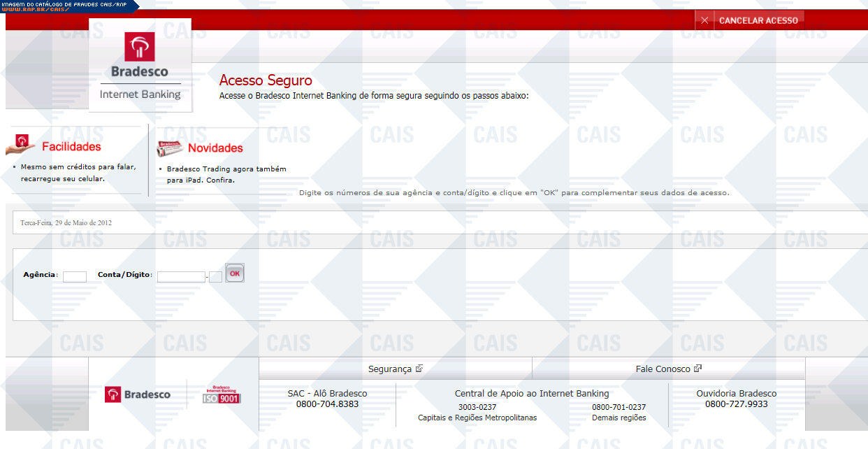Click the external link icon next to Segurança
868x449 pixels.
coord(419,369)
